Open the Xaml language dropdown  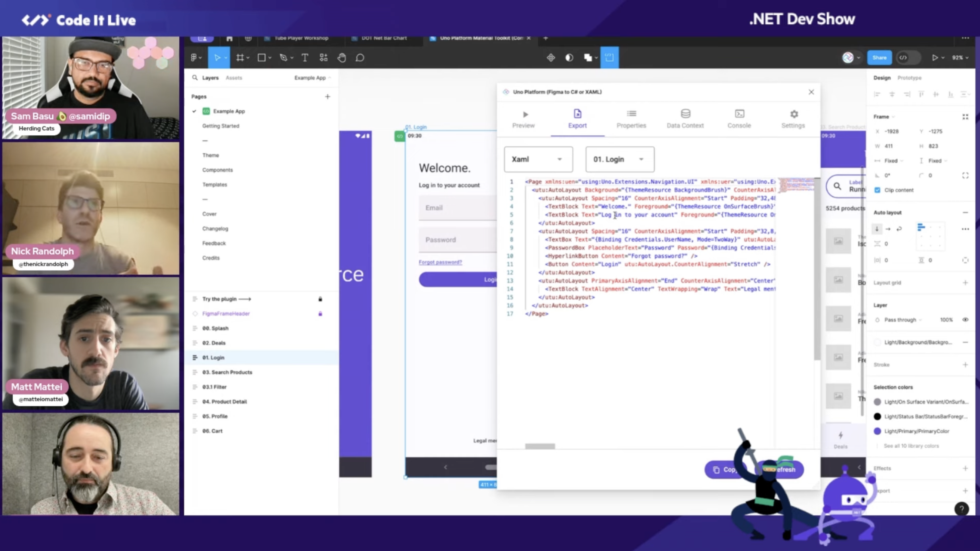[x=538, y=159]
